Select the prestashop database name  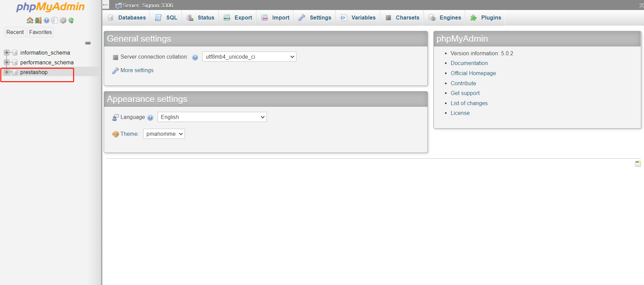(x=34, y=72)
